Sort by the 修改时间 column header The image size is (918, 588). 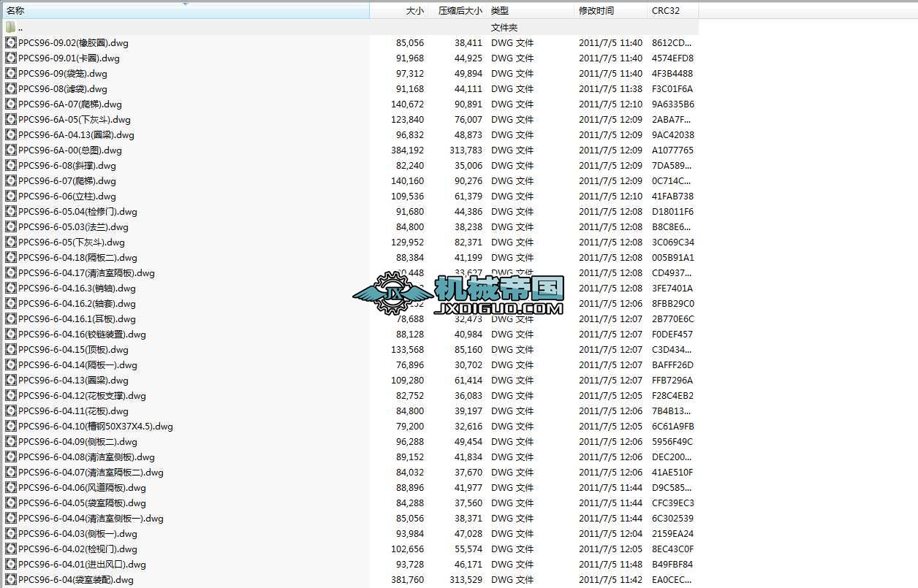tap(599, 10)
